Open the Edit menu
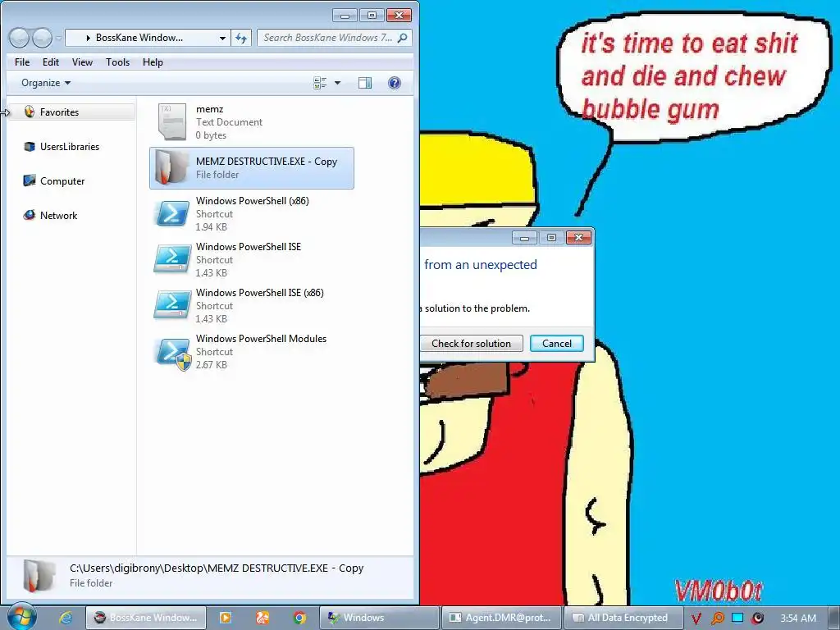Viewport: 840px width, 630px height. 51,62
